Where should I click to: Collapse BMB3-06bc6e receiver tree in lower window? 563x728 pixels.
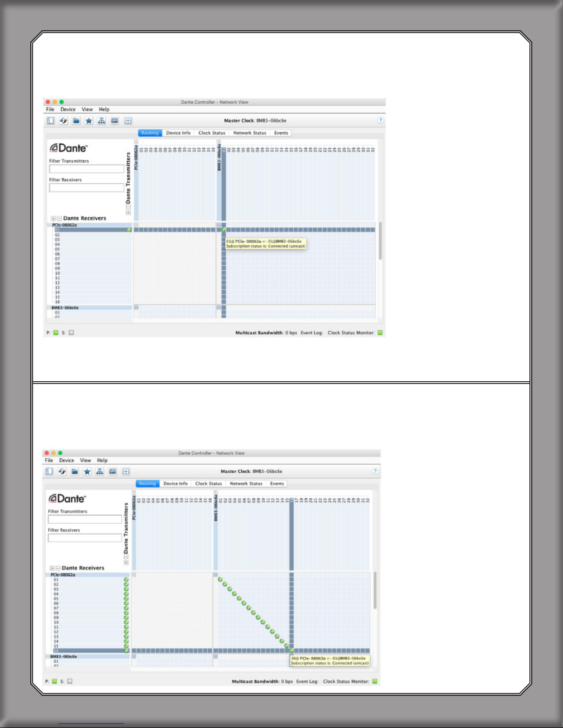click(48, 657)
